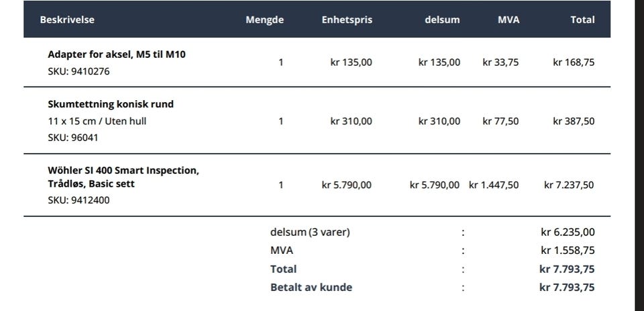The height and width of the screenshot is (311, 644).
Task: Select product name Adapter for aksel, M5 til M10
Action: click(x=117, y=54)
